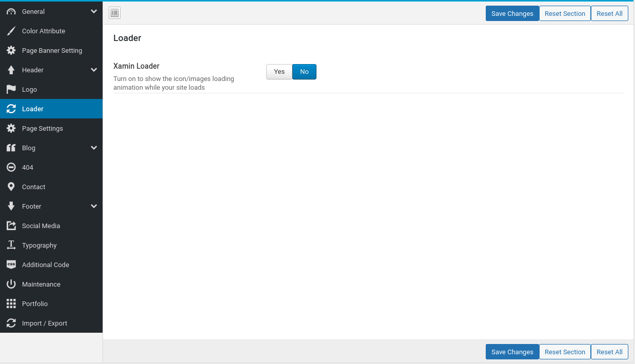Click the Contact map pin icon
The height and width of the screenshot is (364, 635).
11,187
